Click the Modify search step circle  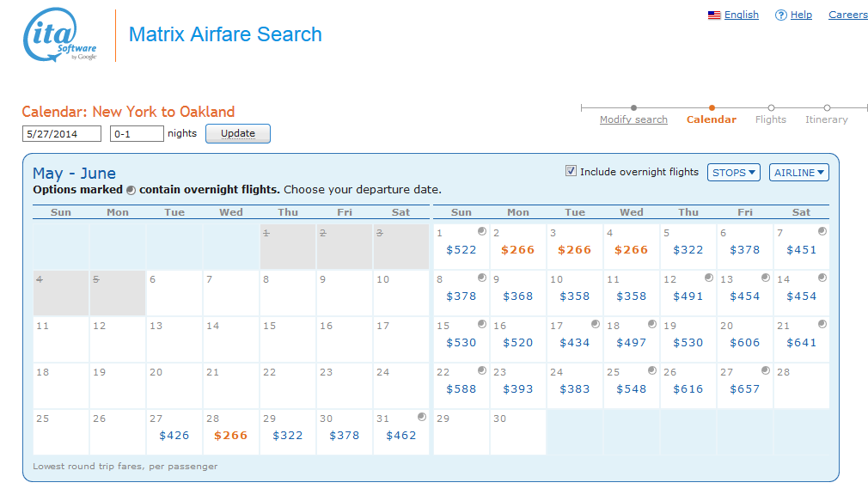pos(633,108)
